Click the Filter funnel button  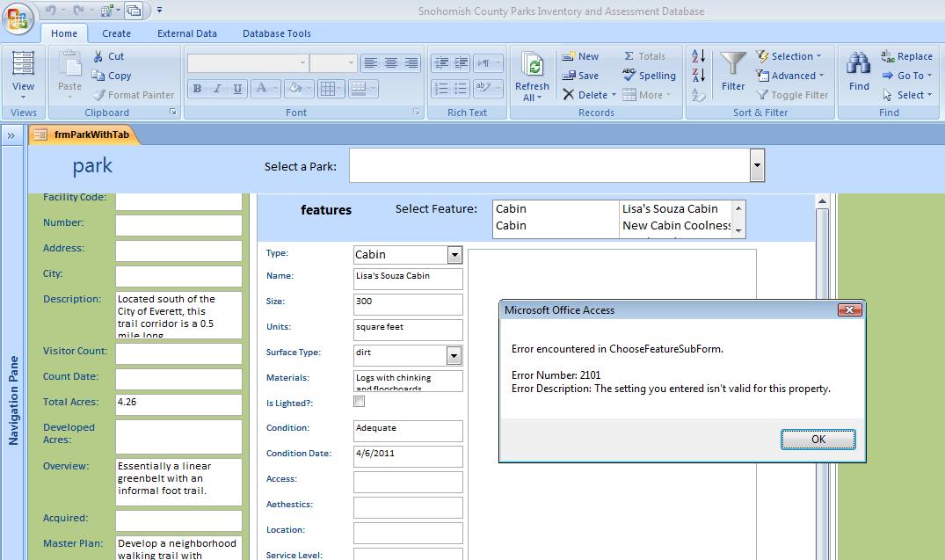tap(733, 71)
